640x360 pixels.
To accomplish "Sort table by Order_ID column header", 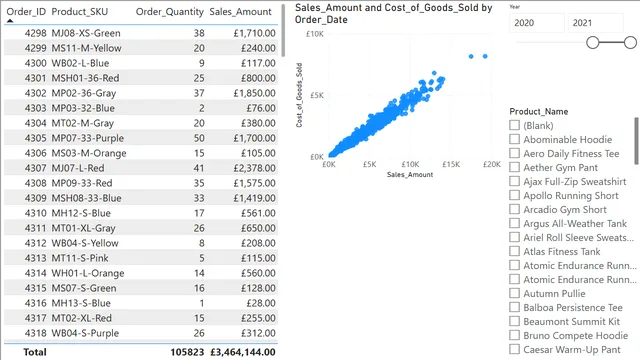I will click(x=26, y=12).
